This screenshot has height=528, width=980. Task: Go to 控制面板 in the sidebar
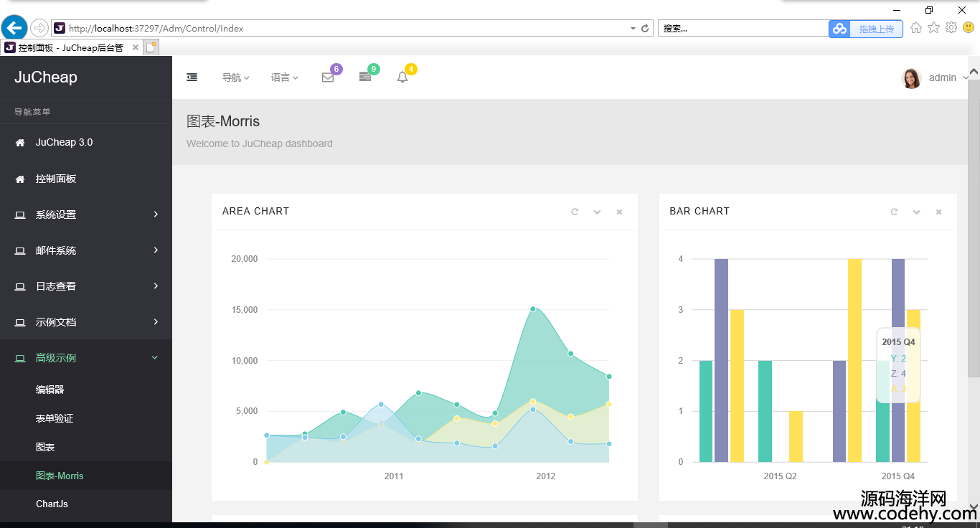pyautogui.click(x=56, y=179)
